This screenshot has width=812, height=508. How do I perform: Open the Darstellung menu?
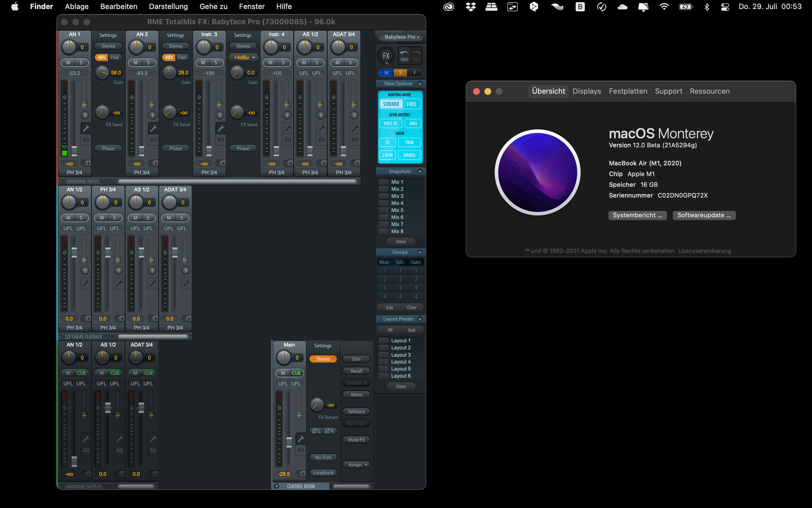point(168,6)
